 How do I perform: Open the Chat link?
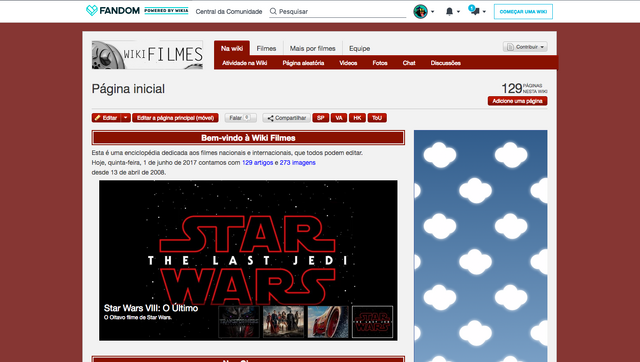coord(409,63)
